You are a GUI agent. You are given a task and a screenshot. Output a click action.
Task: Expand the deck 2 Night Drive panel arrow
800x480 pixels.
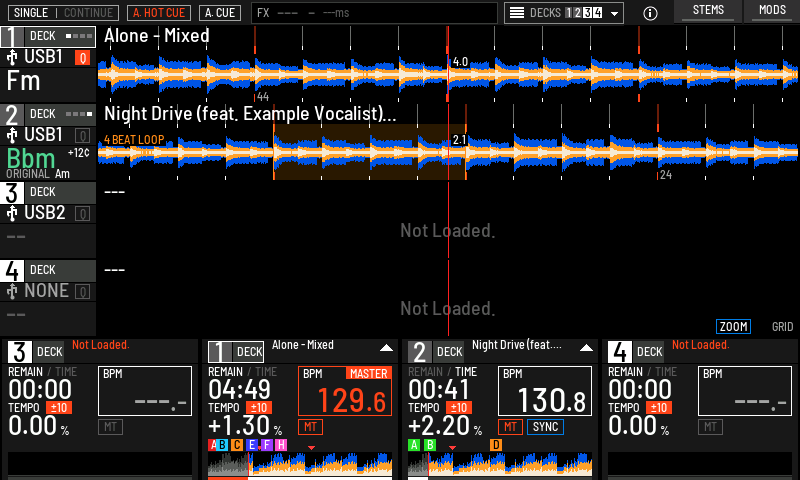coord(586,348)
